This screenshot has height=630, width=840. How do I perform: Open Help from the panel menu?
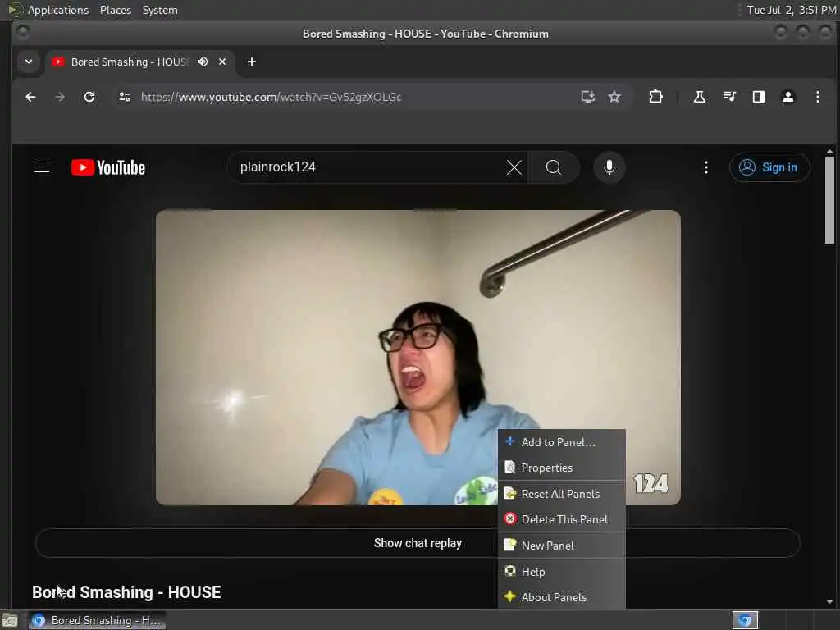(561, 572)
